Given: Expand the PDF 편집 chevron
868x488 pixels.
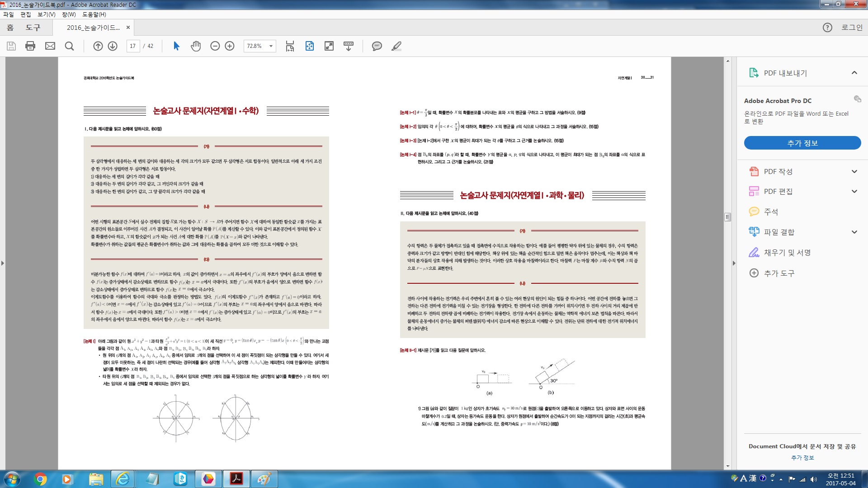Looking at the screenshot, I should [854, 192].
